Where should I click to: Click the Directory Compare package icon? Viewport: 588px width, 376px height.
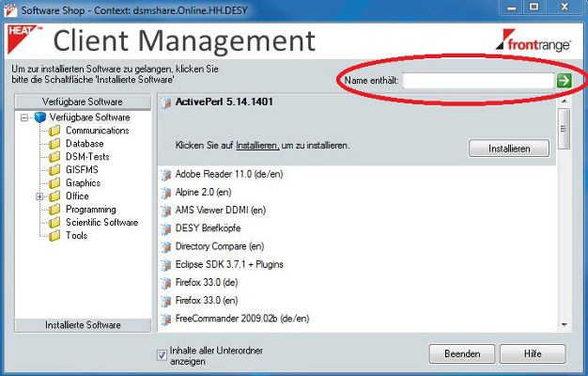coord(165,247)
